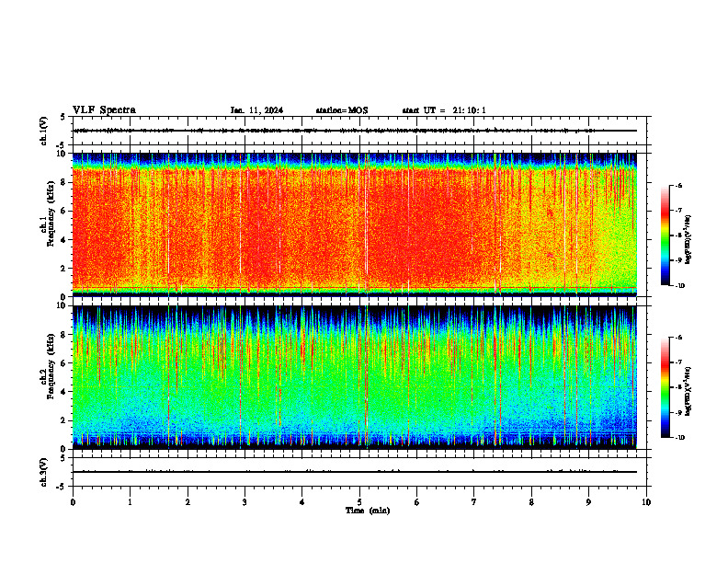Click time axis tick label '1'

coord(130,502)
